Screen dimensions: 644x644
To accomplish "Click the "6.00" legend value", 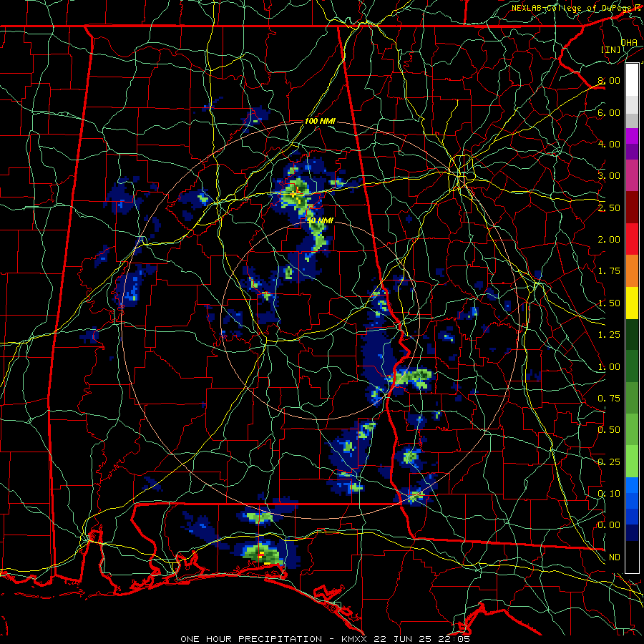I will pyautogui.click(x=609, y=112).
